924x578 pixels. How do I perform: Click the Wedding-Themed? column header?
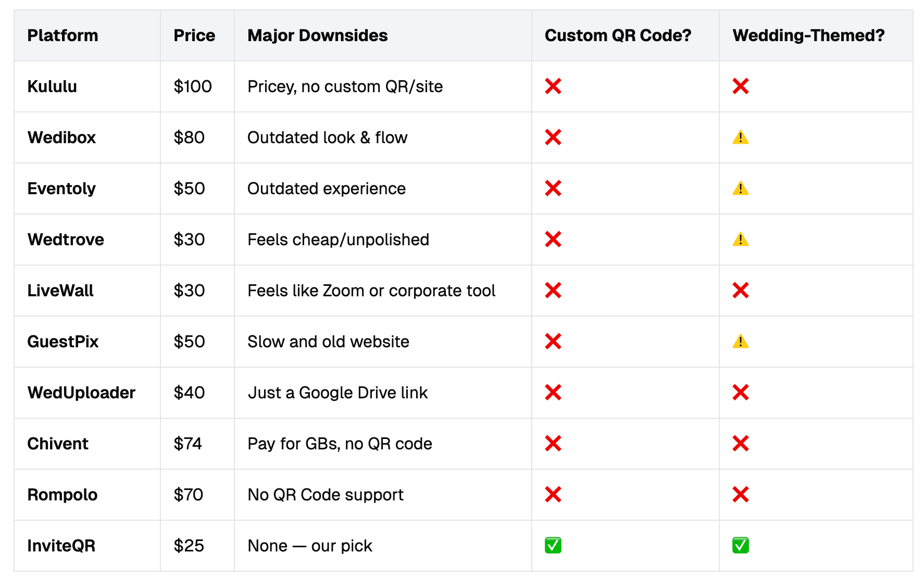click(808, 35)
